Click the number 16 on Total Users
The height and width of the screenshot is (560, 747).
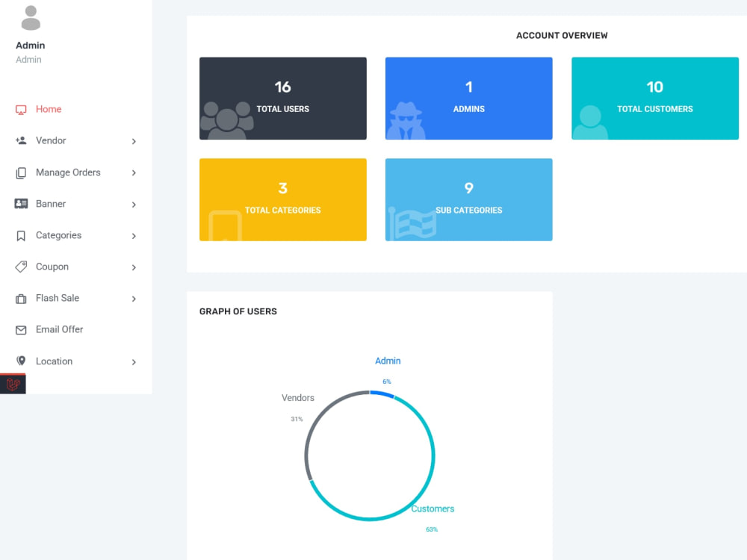pos(282,87)
